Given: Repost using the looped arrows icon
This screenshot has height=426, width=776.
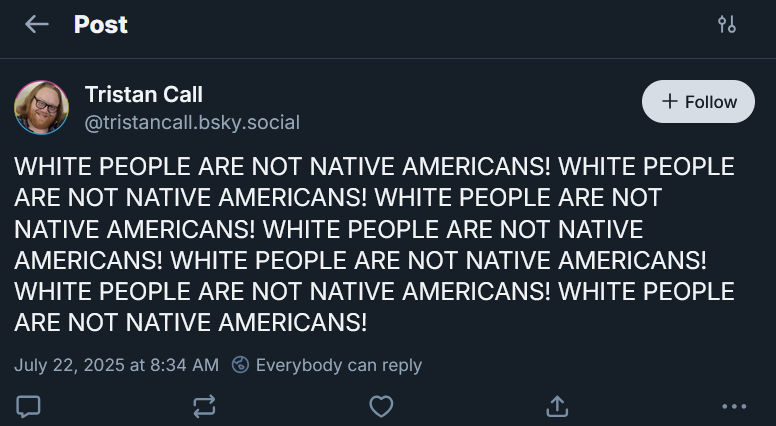Looking at the screenshot, I should click(x=204, y=407).
